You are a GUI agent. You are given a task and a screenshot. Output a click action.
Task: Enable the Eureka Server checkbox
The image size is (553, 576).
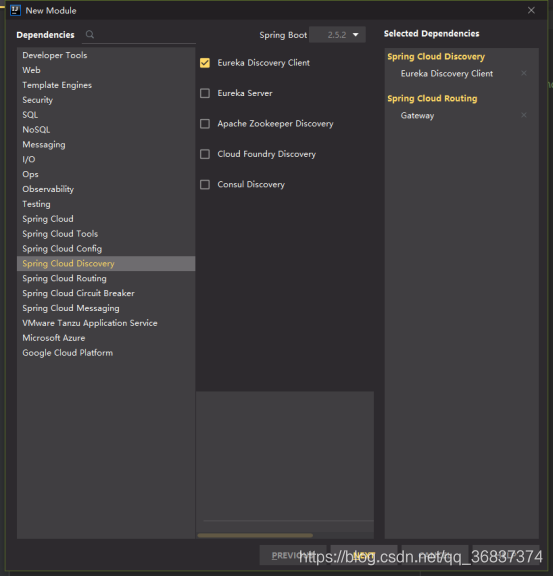tap(205, 93)
